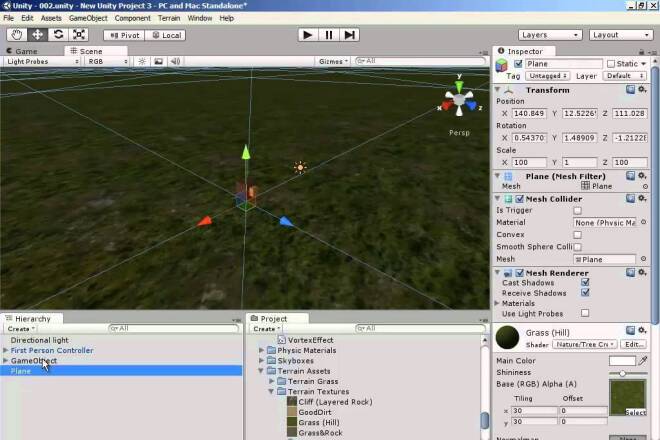Open Mesh Filter gear settings icon

click(642, 176)
